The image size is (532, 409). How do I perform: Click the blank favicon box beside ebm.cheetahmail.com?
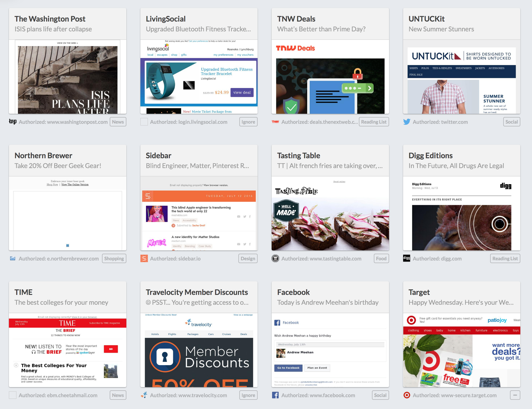click(13, 395)
